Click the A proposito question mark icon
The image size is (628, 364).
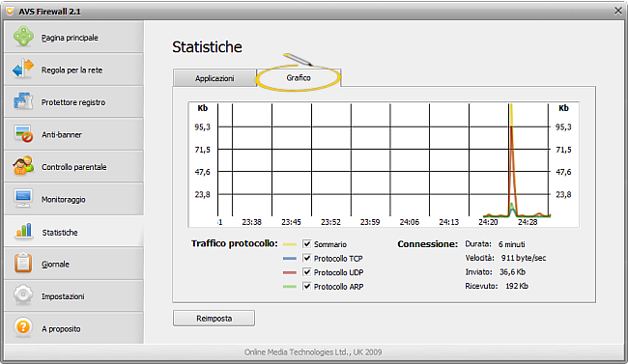23,327
